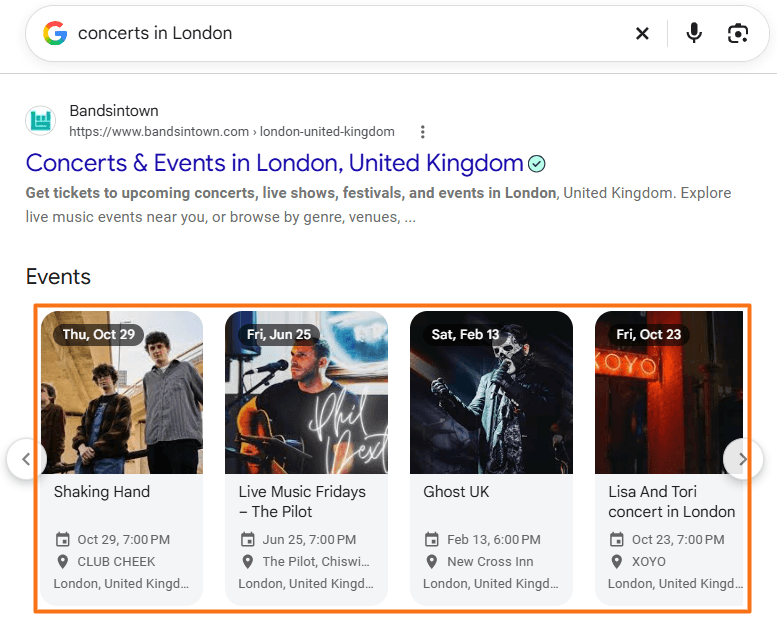The height and width of the screenshot is (617, 777).
Task: Open the Shaking Hand event photo
Action: (x=122, y=393)
